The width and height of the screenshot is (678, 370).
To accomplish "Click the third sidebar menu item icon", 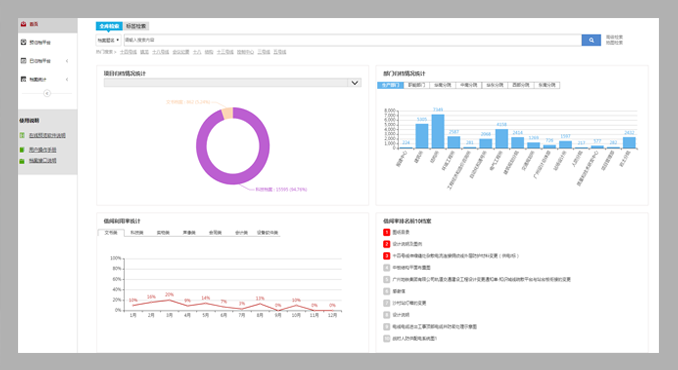I will [x=23, y=61].
